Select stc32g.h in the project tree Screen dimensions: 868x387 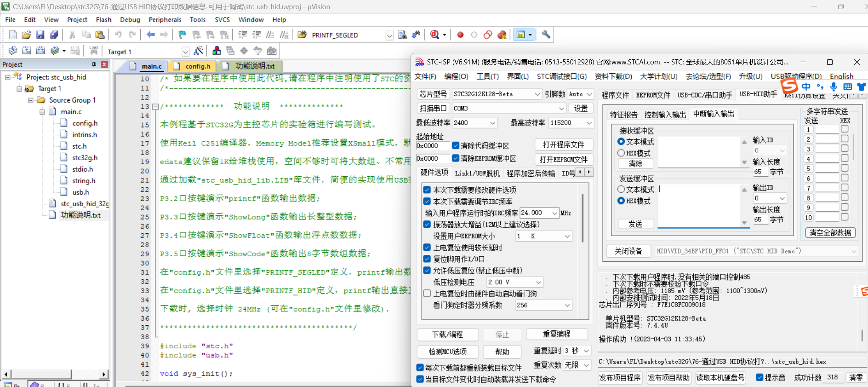pos(85,157)
